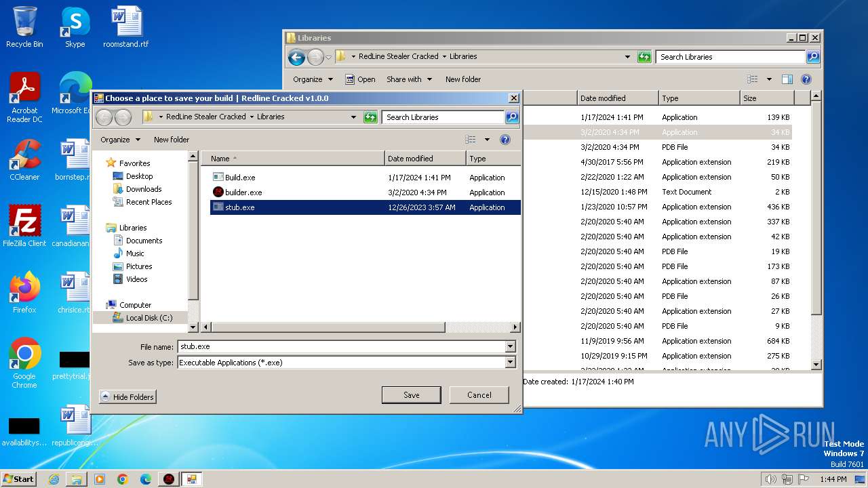Open Save as type dropdown
This screenshot has width=868, height=488.
tap(510, 363)
